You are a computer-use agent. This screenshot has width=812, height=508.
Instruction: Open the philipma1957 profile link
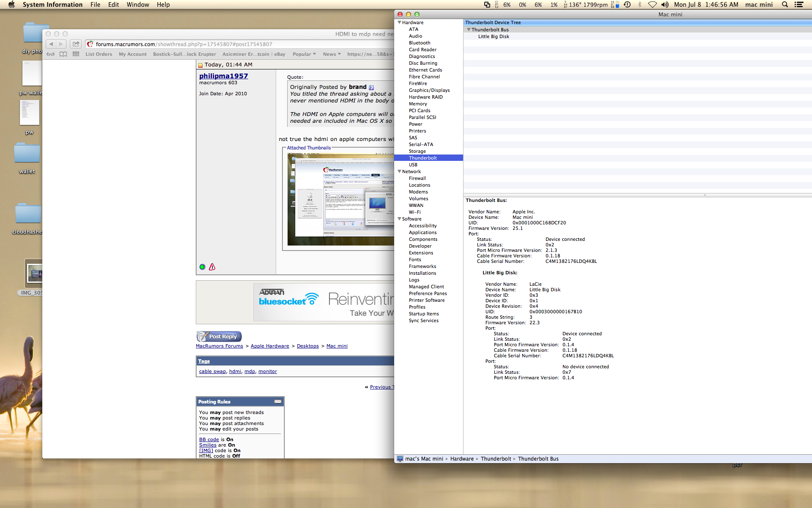coord(223,76)
